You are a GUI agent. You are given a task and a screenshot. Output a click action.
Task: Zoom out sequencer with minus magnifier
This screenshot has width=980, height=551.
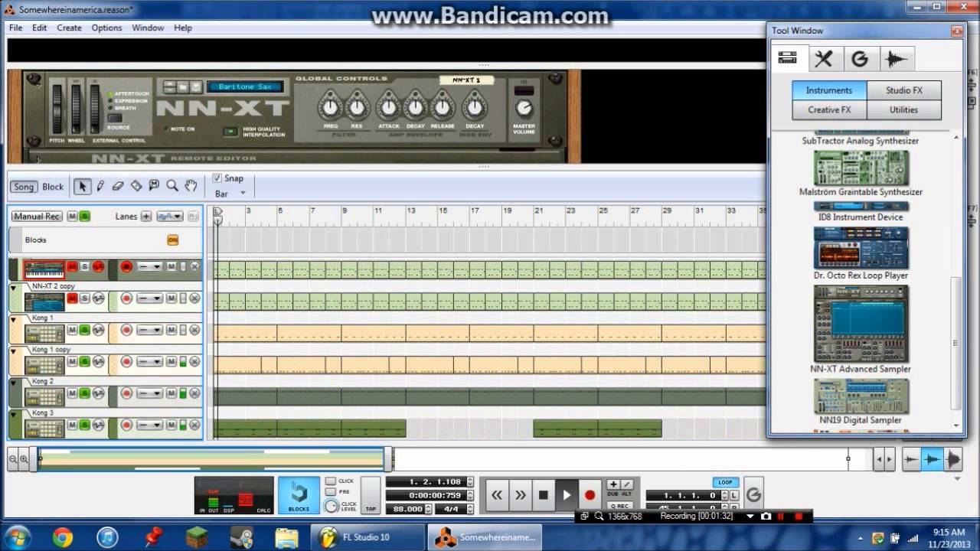(x=13, y=459)
